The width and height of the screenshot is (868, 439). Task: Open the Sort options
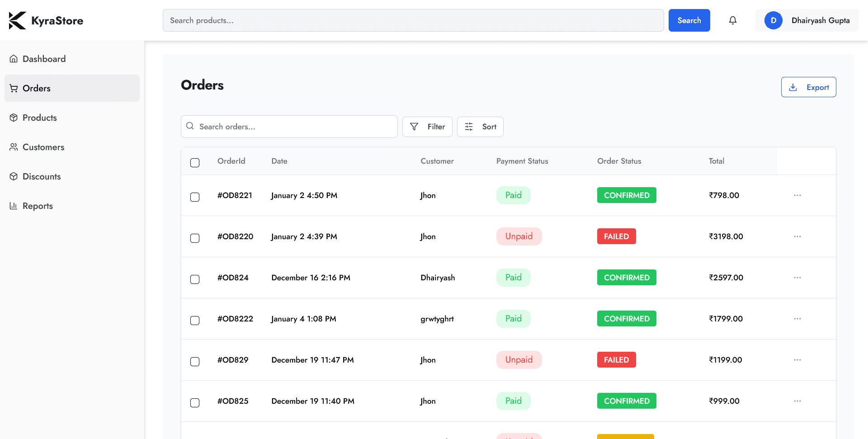pyautogui.click(x=480, y=127)
